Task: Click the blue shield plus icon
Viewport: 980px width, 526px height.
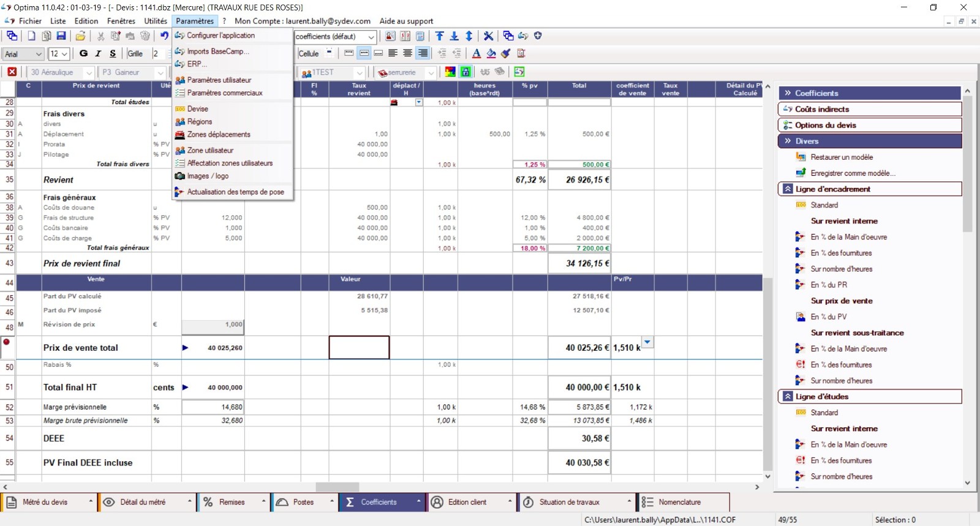Action: [x=538, y=36]
